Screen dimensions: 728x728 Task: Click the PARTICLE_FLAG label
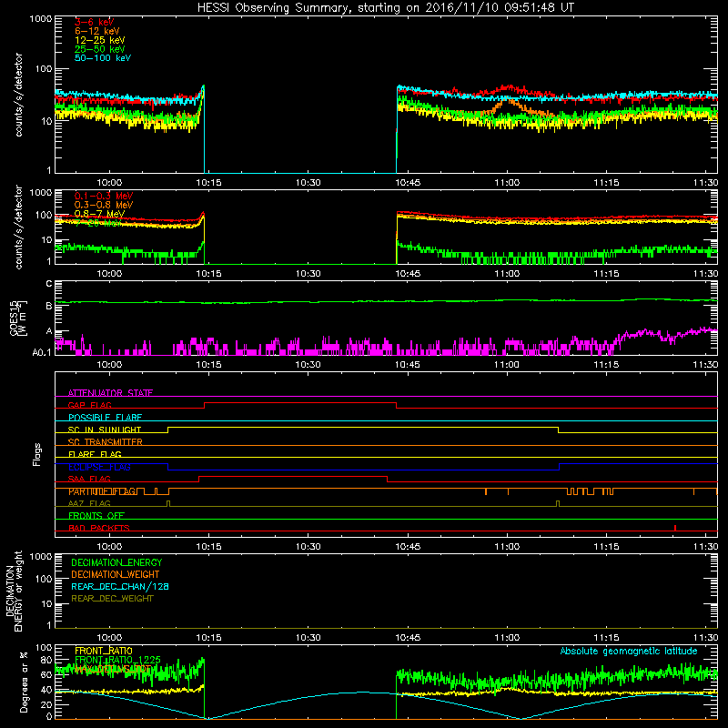click(x=102, y=491)
